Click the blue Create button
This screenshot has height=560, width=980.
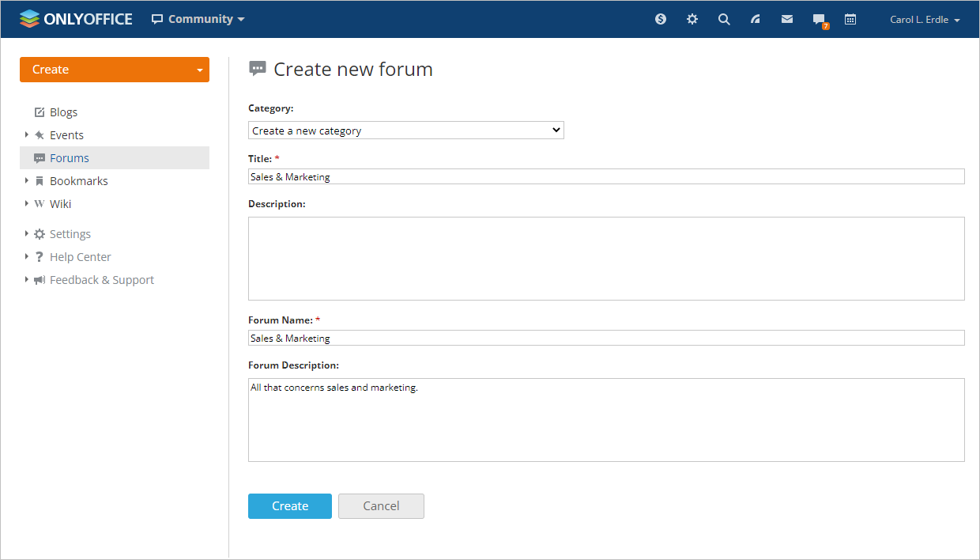pyautogui.click(x=290, y=506)
